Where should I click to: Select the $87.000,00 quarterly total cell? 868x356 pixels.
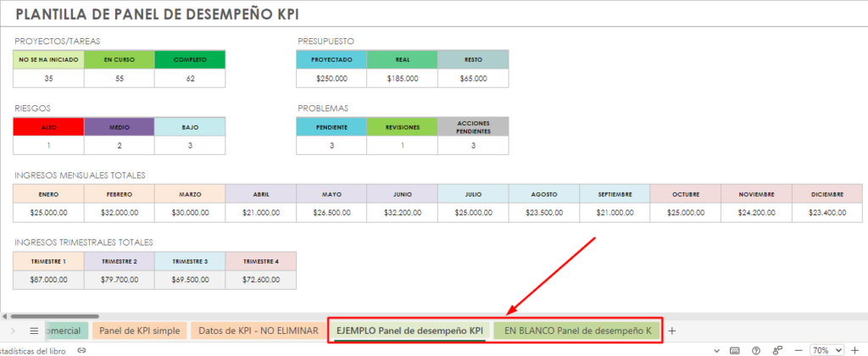tap(48, 281)
